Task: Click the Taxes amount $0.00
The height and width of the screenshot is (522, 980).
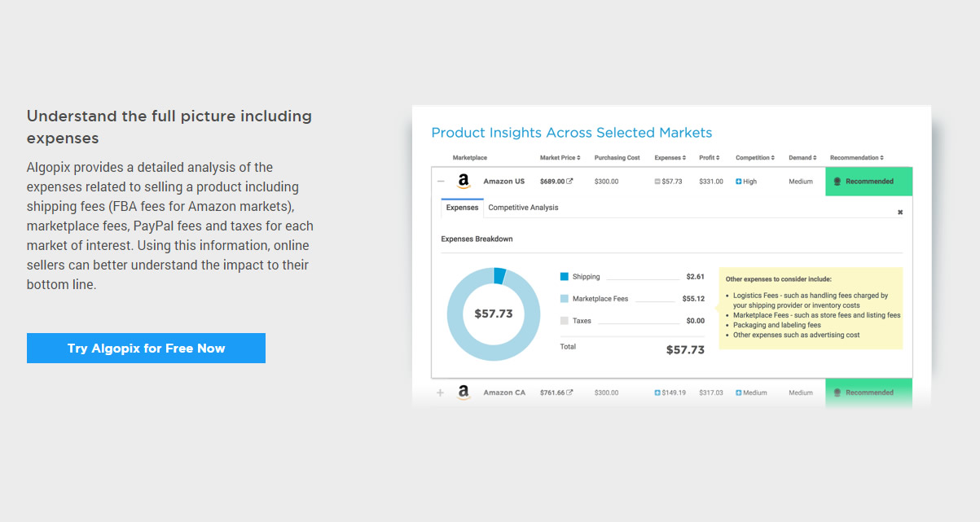Action: [x=695, y=321]
